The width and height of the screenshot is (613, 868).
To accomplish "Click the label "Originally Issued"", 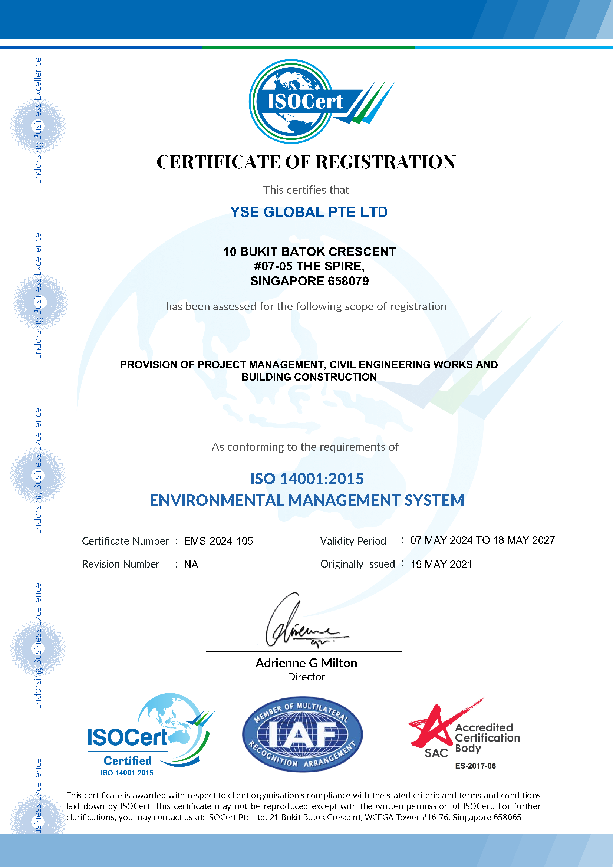I will [357, 565].
